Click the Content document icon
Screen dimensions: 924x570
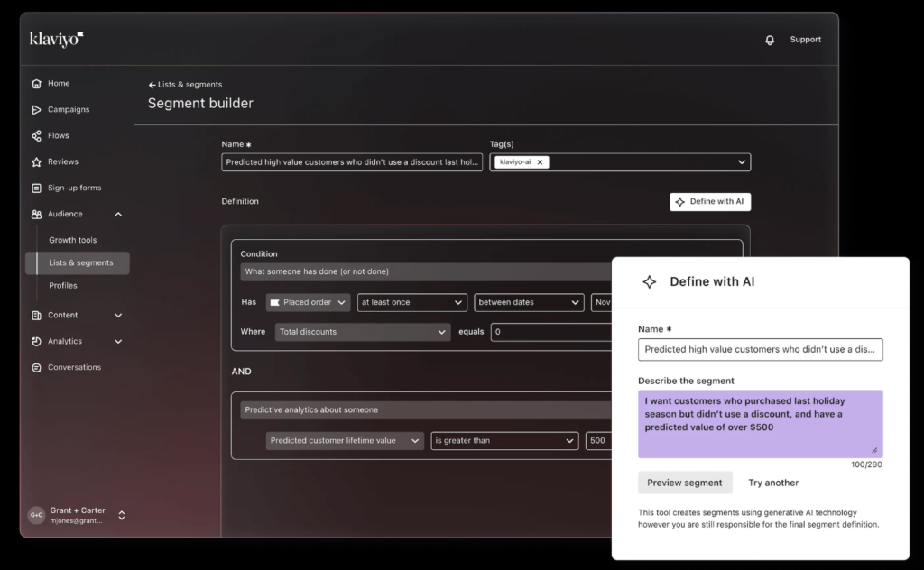pyautogui.click(x=36, y=316)
